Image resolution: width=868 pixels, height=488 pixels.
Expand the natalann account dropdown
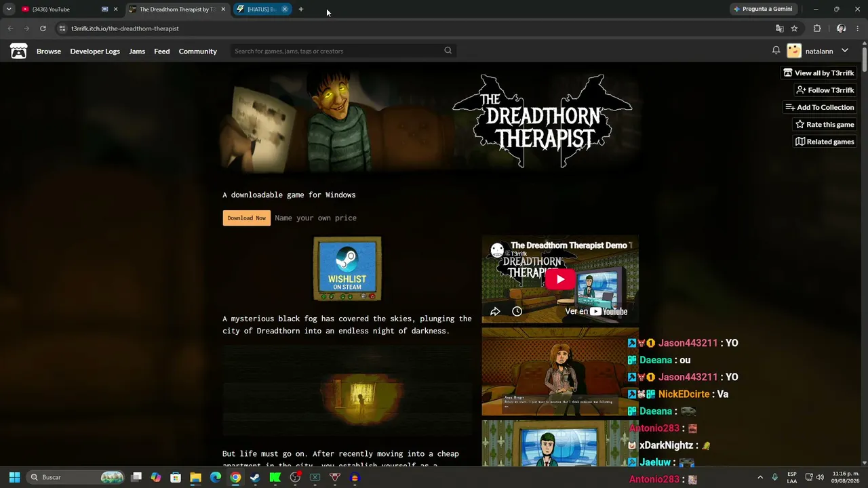[x=845, y=51]
